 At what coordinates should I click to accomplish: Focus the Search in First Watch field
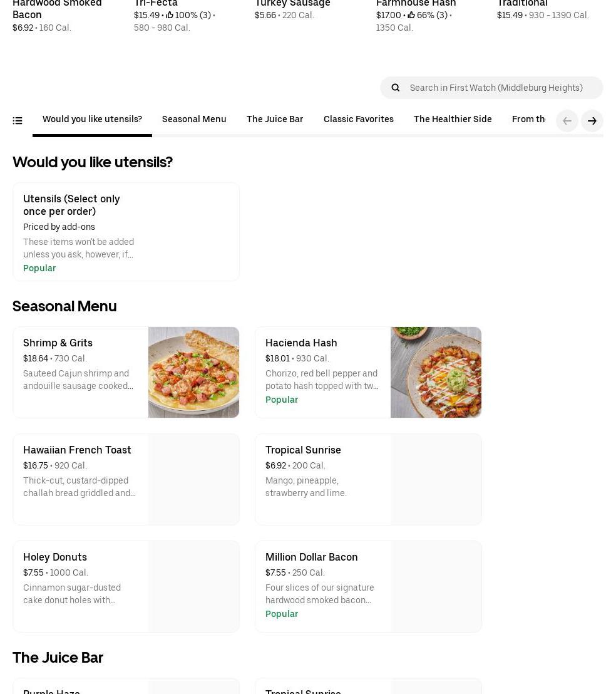point(501,88)
